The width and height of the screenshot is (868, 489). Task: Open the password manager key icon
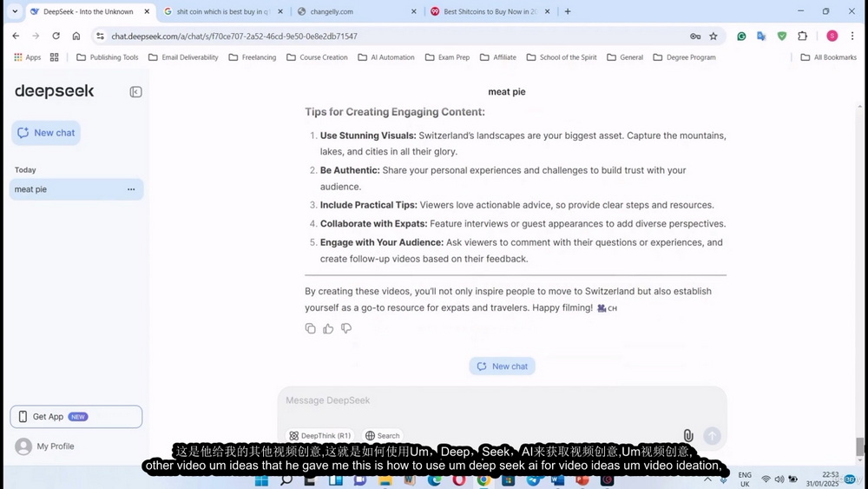(x=695, y=36)
